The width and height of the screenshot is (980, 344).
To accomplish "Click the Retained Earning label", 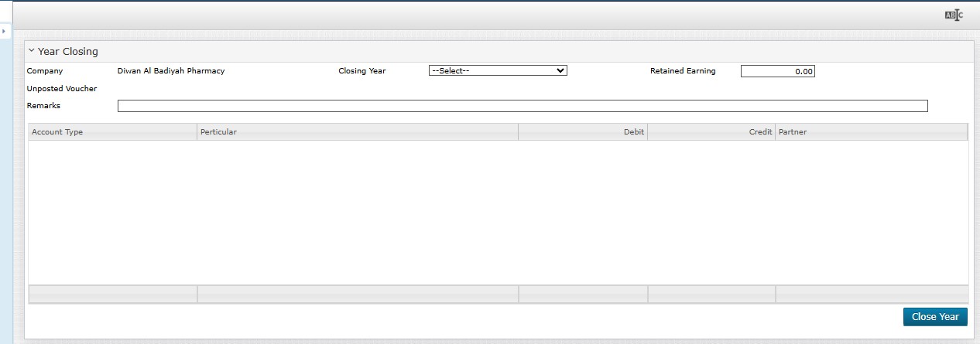I will pyautogui.click(x=683, y=71).
